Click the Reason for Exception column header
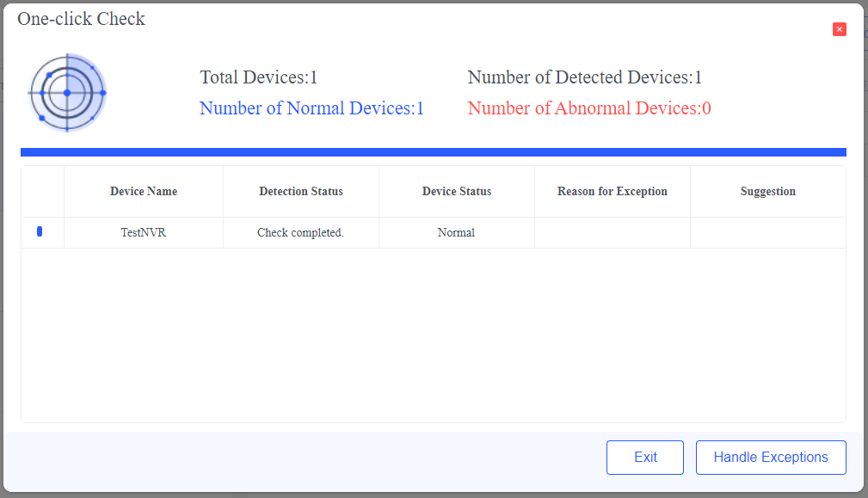The width and height of the screenshot is (868, 498). coord(613,192)
